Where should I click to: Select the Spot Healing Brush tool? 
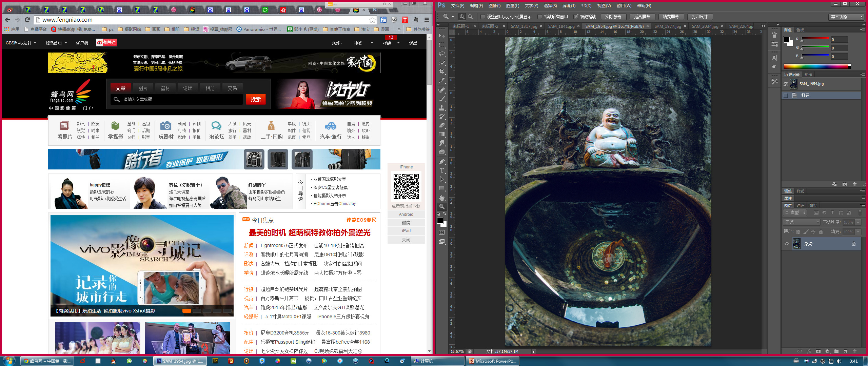tap(442, 90)
